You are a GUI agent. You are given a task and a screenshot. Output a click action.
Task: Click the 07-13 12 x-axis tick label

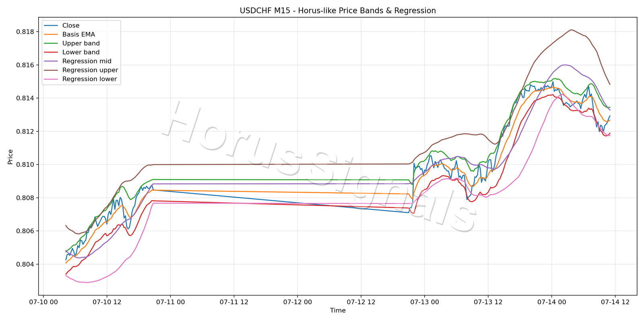pos(488,302)
